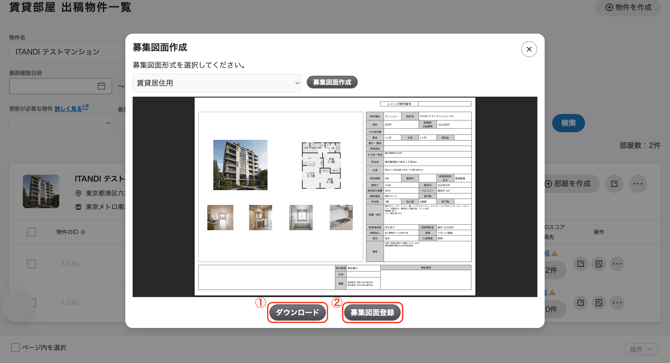Expand the bottom 操作 dropdown

641,349
